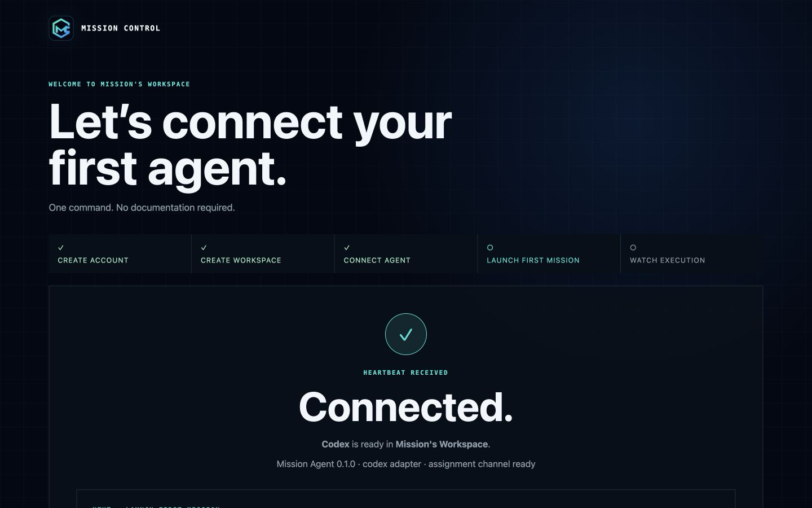The width and height of the screenshot is (812, 508).
Task: Click the Mission Agent 0.1.0 version line
Action: [406, 464]
